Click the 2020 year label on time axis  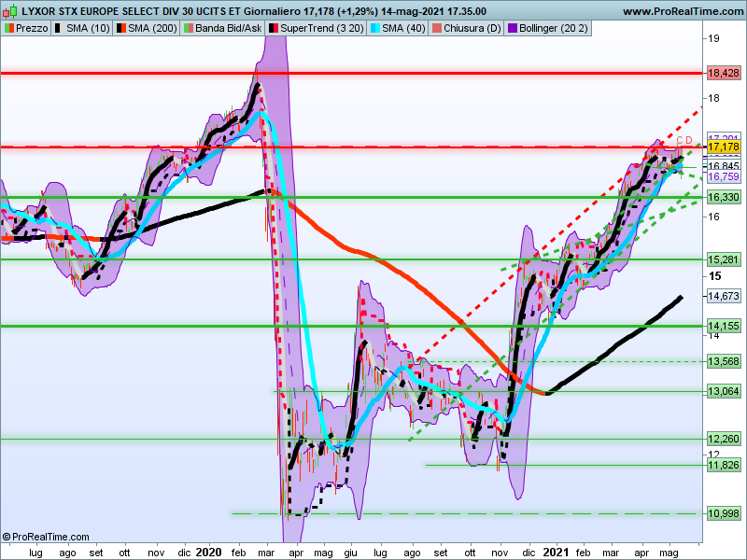click(208, 553)
